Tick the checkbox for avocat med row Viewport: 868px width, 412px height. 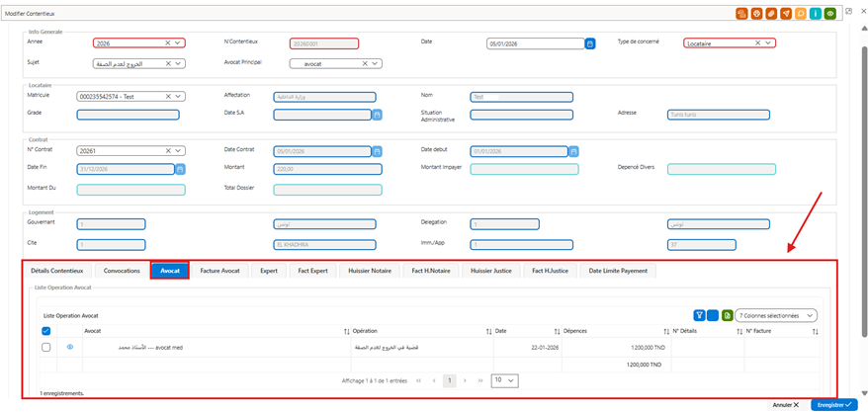click(46, 347)
